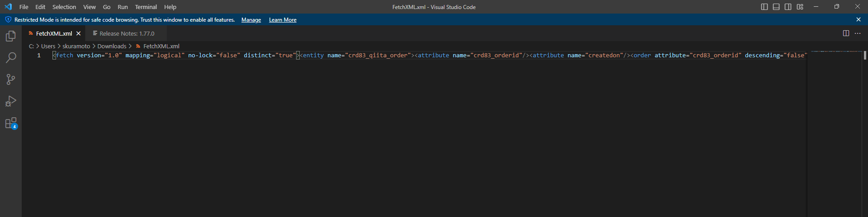
Task: Toggle the secondary side bar layout icon
Action: click(x=788, y=7)
